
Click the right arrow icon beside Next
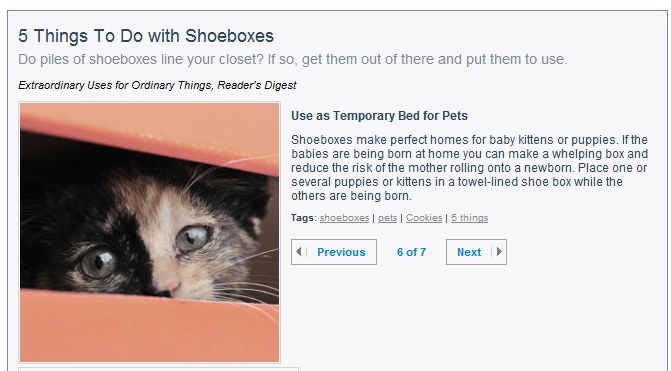click(x=499, y=252)
